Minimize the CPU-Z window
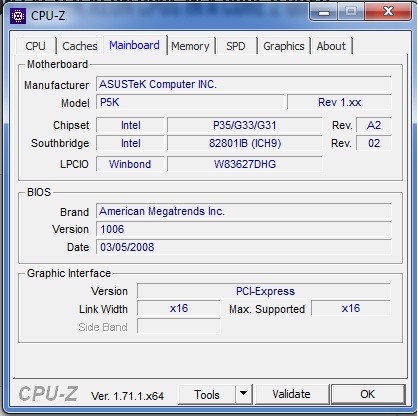 point(323,12)
